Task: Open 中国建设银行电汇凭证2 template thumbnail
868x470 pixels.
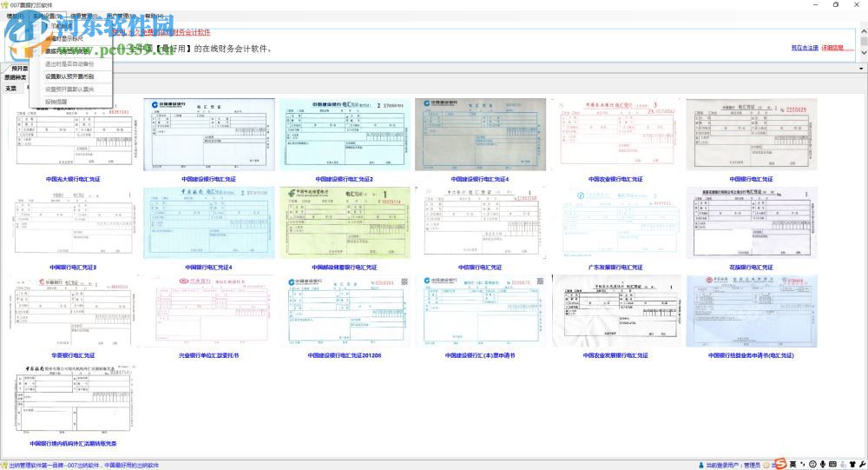Action: coord(345,135)
